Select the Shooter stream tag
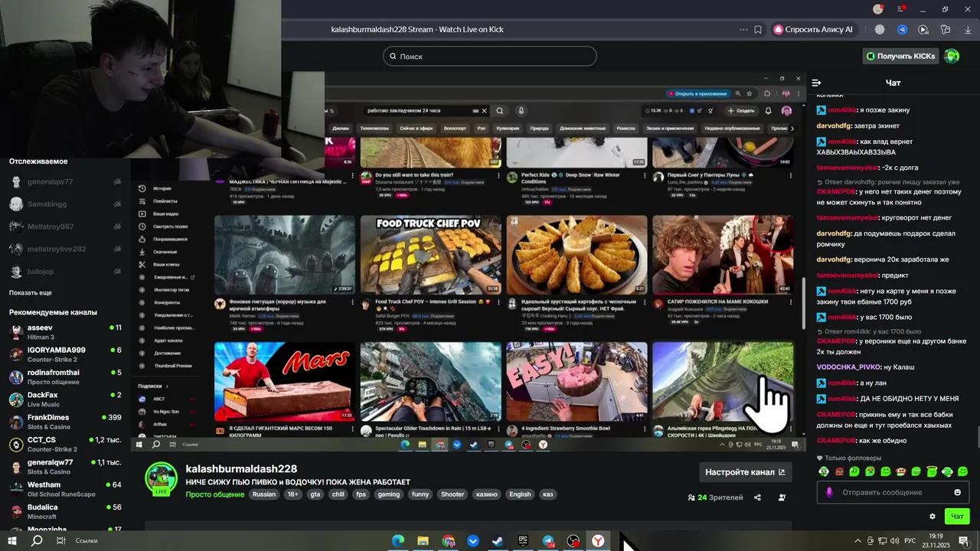This screenshot has width=980, height=551. 452,494
